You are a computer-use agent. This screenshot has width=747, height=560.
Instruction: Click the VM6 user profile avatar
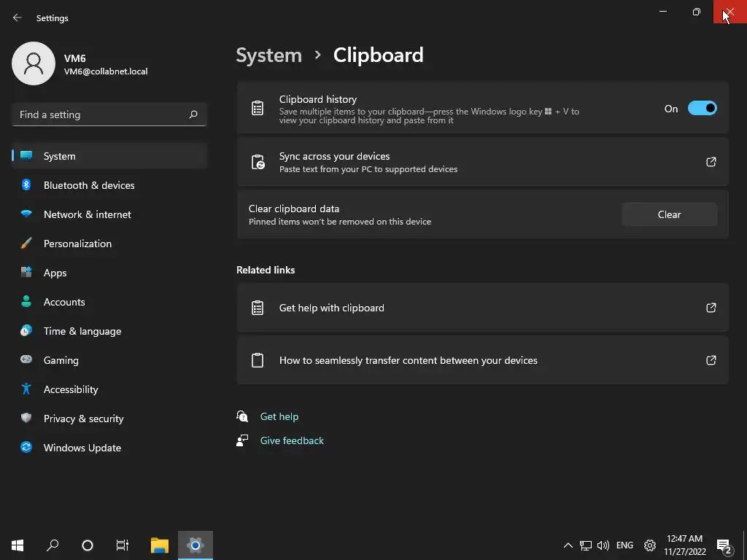click(34, 63)
